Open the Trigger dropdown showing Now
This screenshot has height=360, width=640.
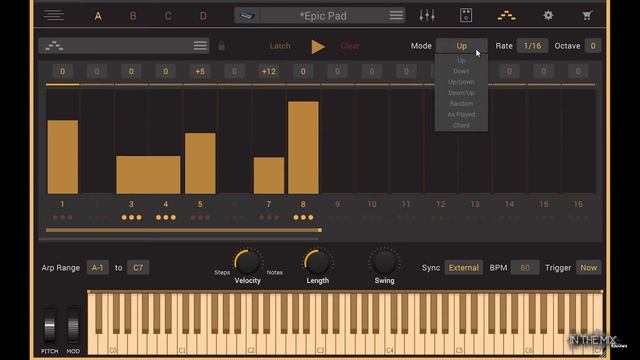coord(588,268)
